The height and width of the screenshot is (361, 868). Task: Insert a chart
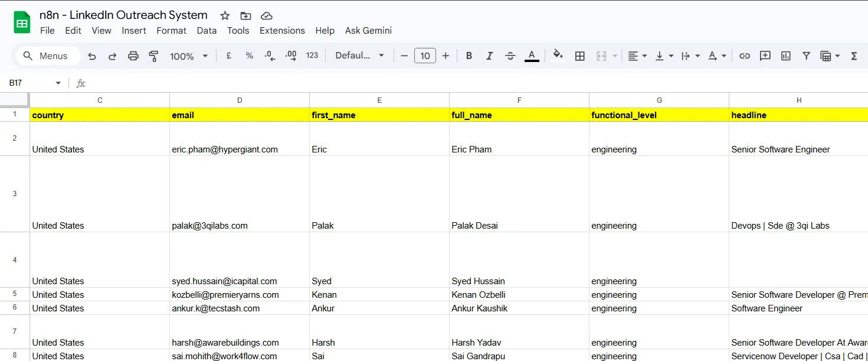(786, 56)
